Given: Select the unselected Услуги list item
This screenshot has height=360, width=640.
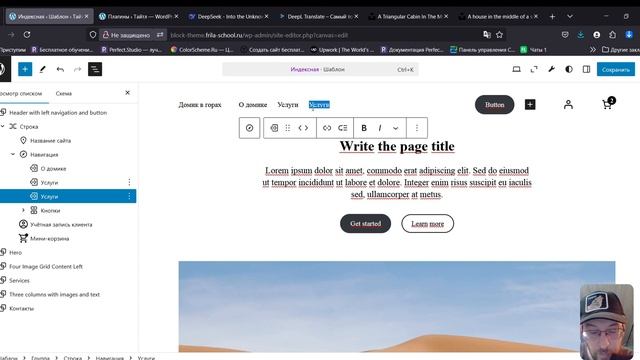Looking at the screenshot, I should click(x=49, y=182).
